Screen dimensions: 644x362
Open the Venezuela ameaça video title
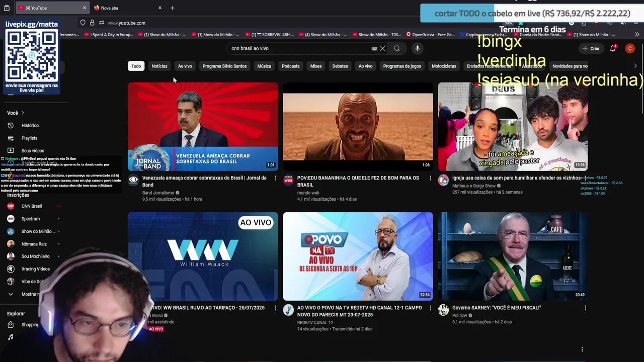[205, 181]
